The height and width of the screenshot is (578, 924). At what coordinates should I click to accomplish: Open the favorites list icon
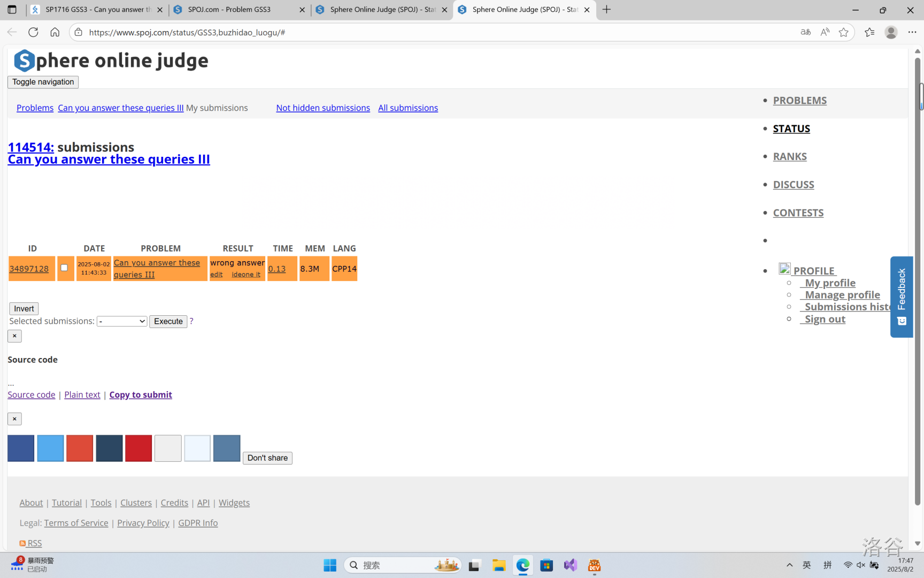[x=869, y=32]
